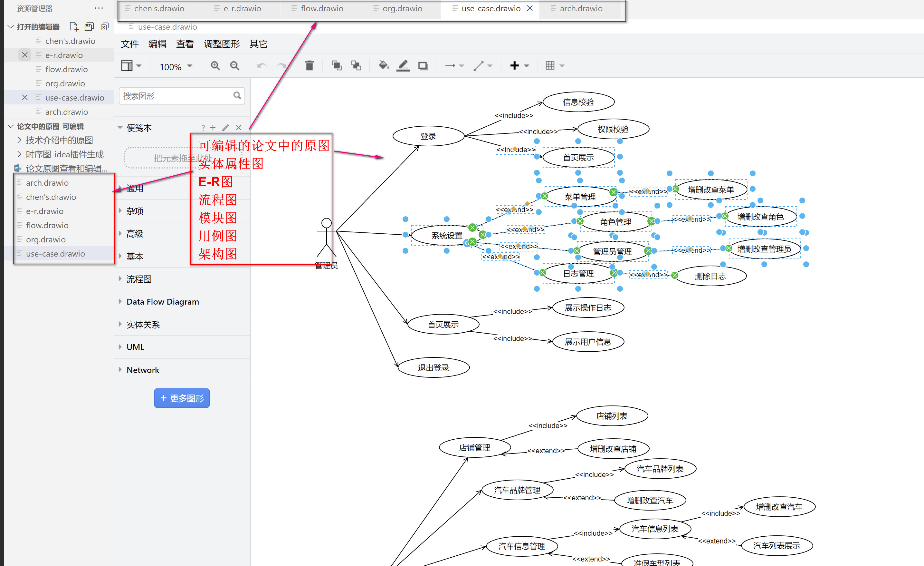Click the To Front icon

click(336, 66)
